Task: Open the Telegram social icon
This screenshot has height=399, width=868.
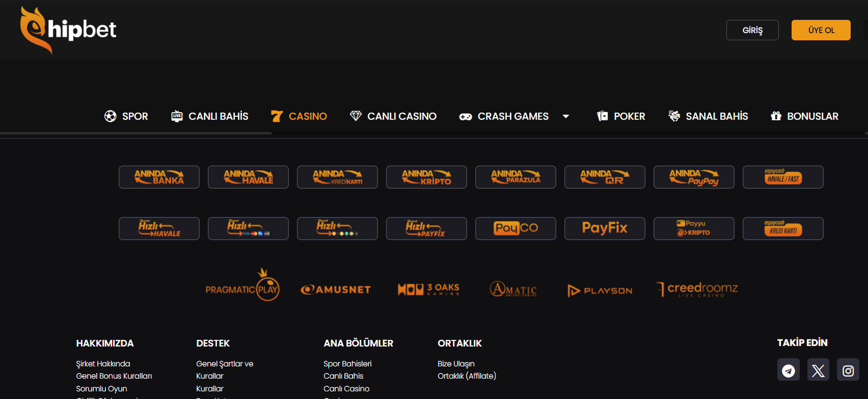Action: pyautogui.click(x=788, y=370)
